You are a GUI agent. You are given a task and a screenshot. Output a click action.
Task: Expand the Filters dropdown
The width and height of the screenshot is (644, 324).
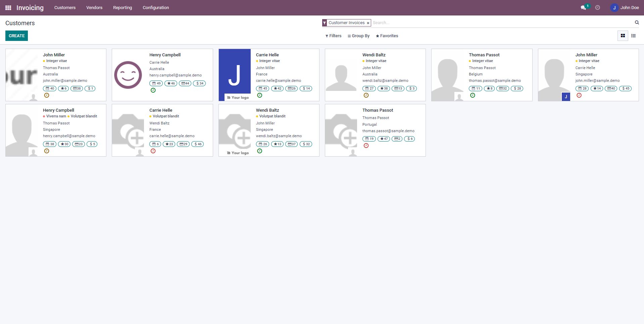[333, 36]
